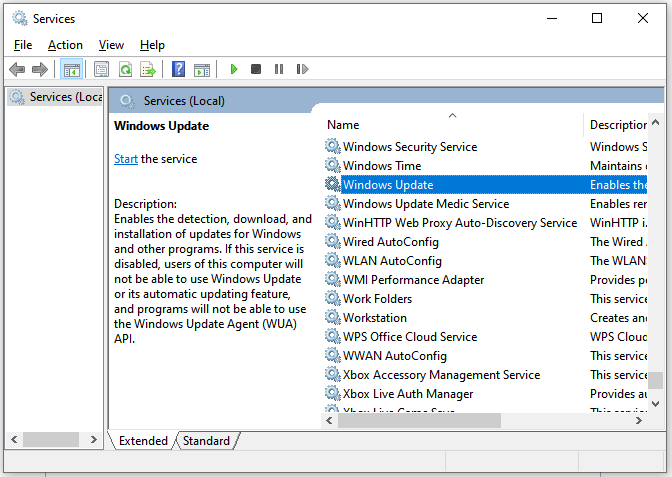Click the services list horizontal scrollbar thumb
Image resolution: width=672 pixels, height=477 pixels.
click(419, 420)
